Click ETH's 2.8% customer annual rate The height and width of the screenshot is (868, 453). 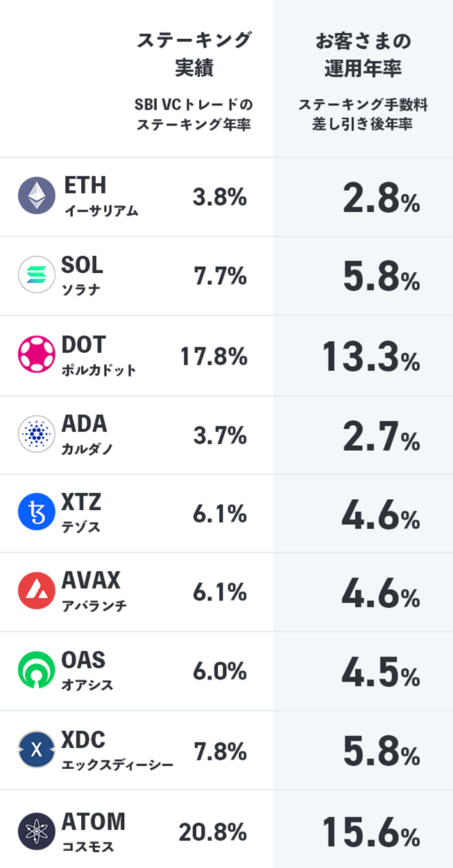click(x=380, y=200)
